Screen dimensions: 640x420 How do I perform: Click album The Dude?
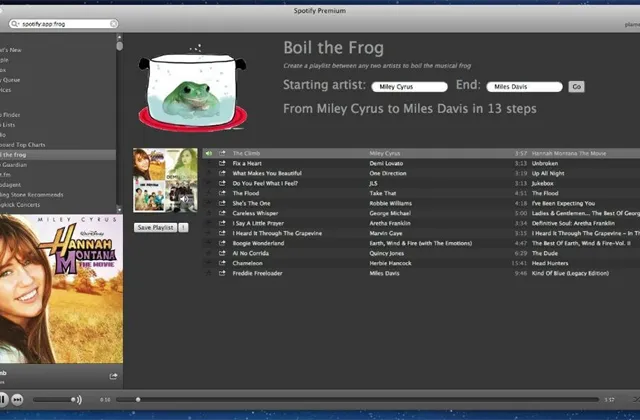coord(545,253)
